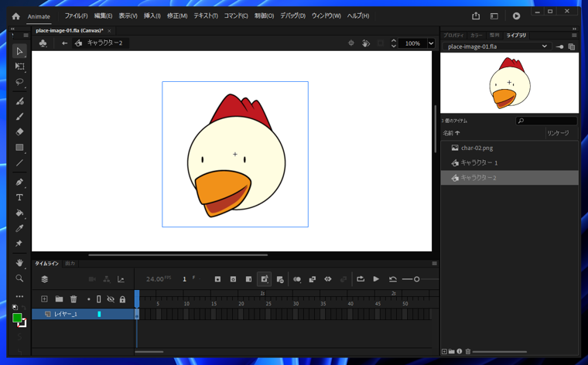588x365 pixels.
Task: Toggle the timeline loop playback button
Action: [361, 279]
